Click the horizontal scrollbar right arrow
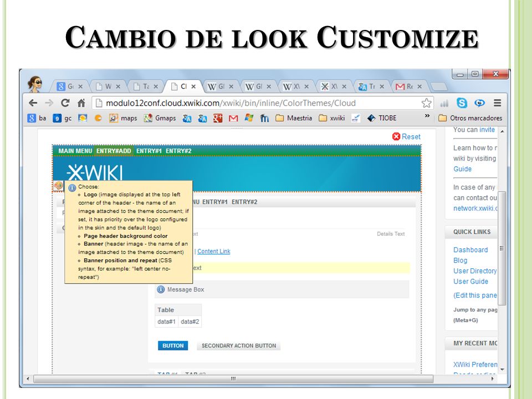Screen dimensions: 532x399 (493, 378)
